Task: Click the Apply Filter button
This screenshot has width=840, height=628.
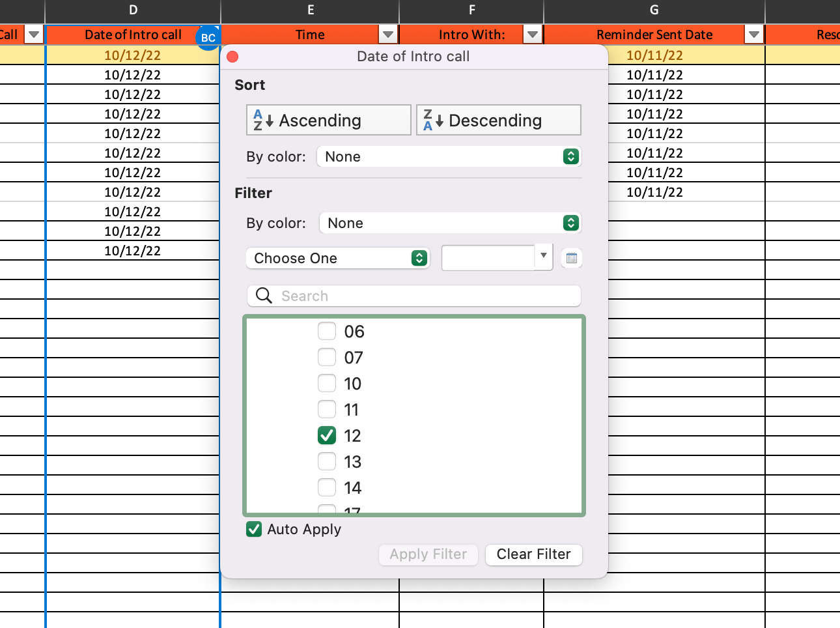Action: click(x=428, y=554)
